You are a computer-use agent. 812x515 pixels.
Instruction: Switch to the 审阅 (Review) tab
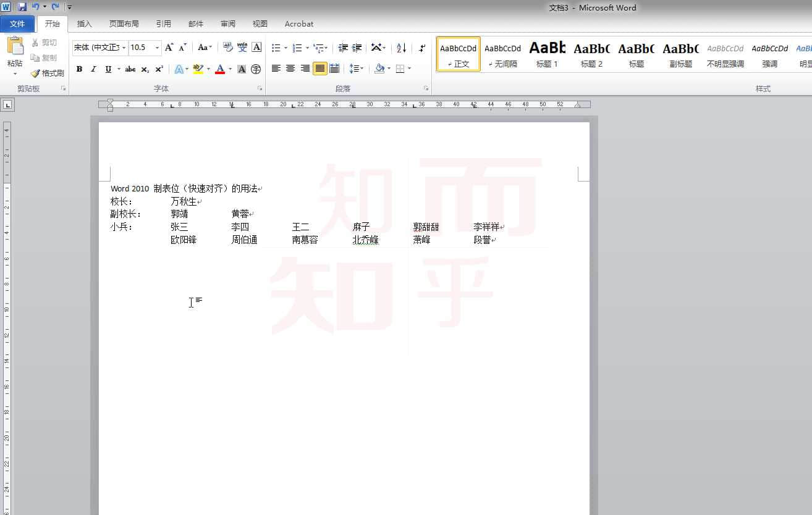(x=227, y=24)
